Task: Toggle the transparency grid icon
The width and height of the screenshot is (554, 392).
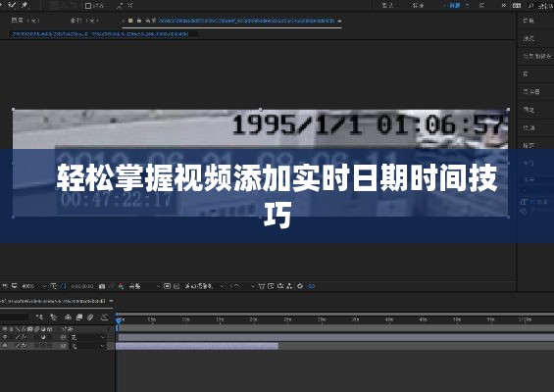Action: (176, 286)
